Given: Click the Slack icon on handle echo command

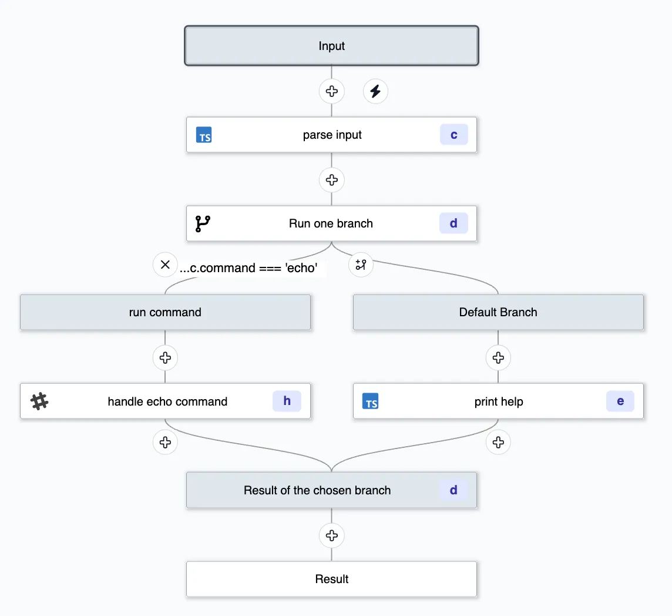Looking at the screenshot, I should [39, 401].
